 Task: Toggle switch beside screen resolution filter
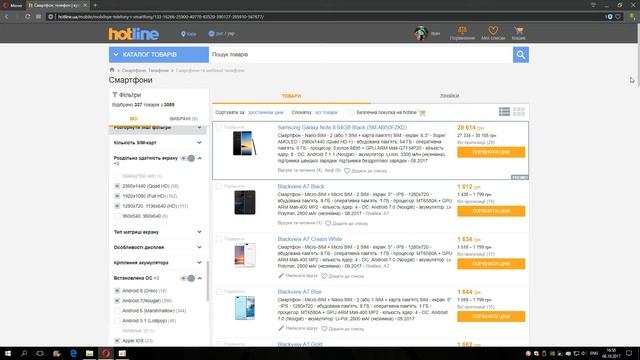coord(188,158)
